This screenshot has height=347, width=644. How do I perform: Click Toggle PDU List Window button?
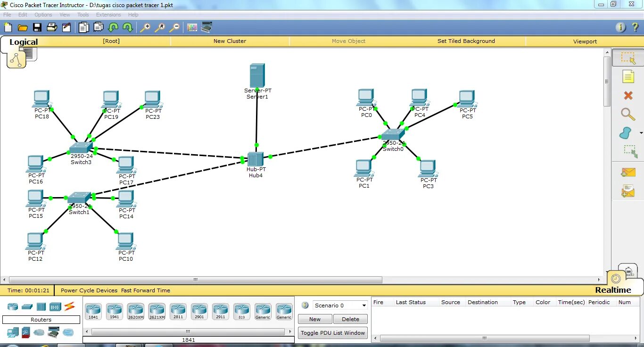point(333,333)
